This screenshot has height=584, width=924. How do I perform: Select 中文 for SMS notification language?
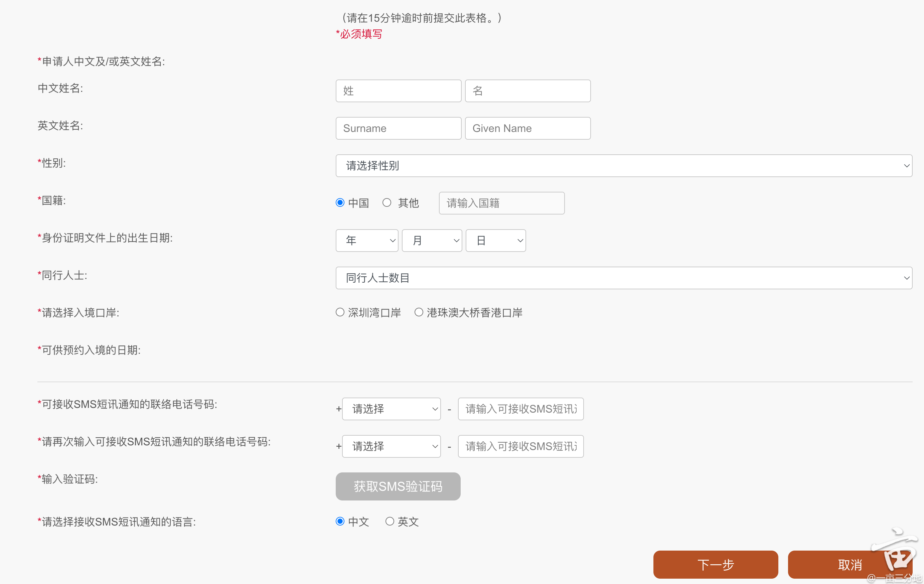pos(340,522)
